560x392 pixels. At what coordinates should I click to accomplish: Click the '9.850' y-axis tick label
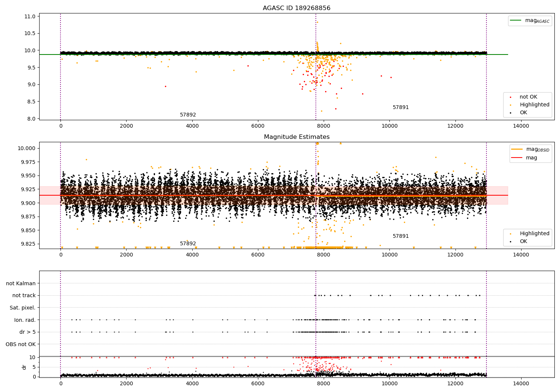[28, 230]
